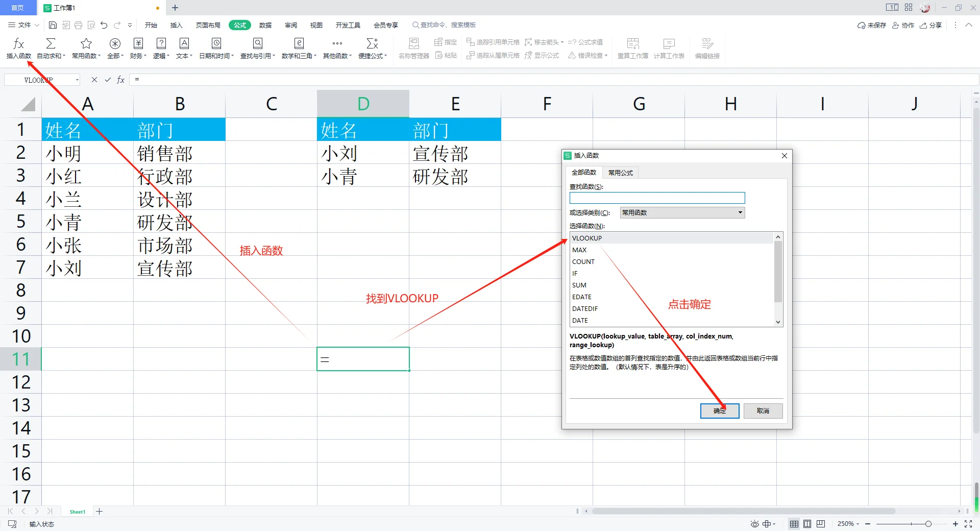The image size is (980, 531).
Task: Click the 取消 button
Action: pos(763,411)
